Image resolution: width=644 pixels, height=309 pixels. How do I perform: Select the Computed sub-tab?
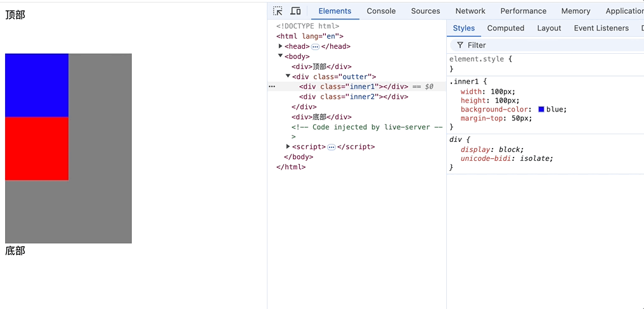[x=506, y=28]
